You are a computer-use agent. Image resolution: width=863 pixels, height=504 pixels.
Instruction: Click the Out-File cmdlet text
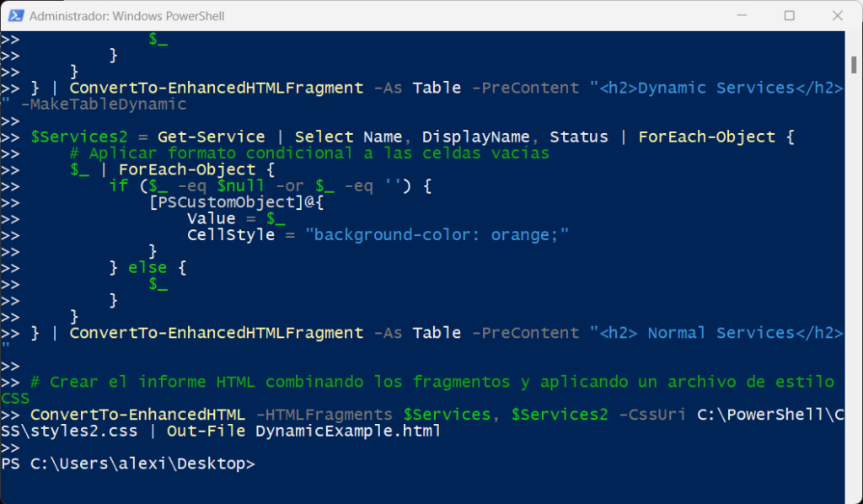tap(203, 431)
